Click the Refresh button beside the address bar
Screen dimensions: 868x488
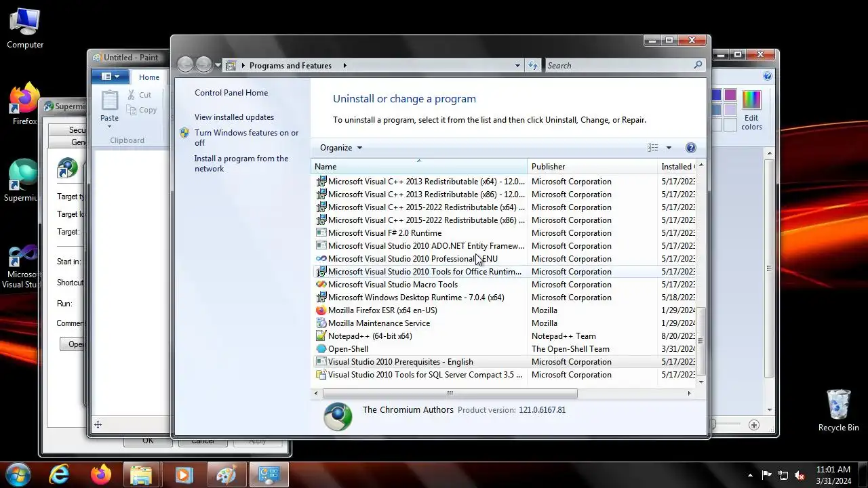click(533, 65)
